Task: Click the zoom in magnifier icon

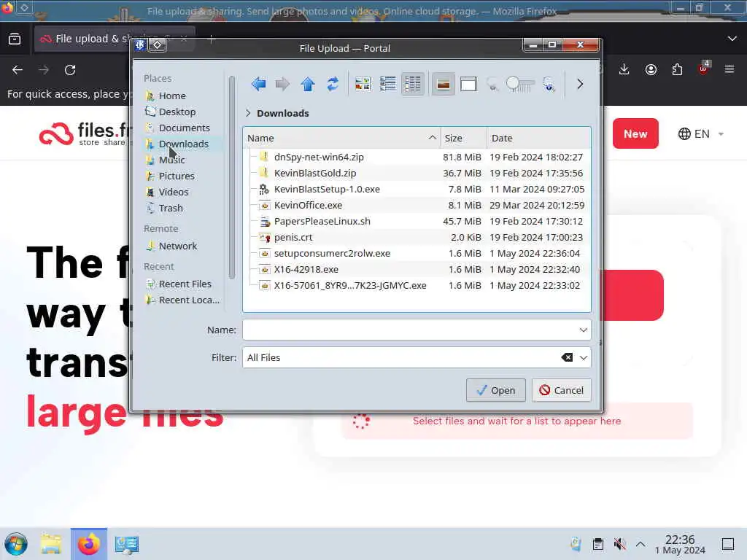Action: (x=549, y=85)
